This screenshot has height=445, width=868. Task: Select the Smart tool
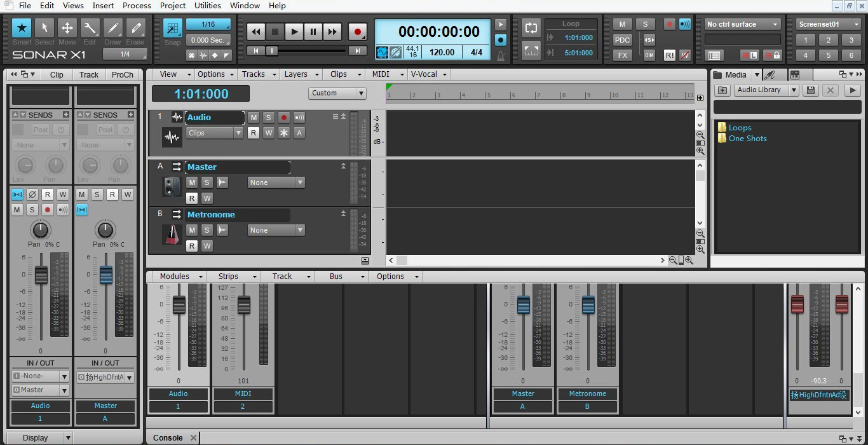coord(22,28)
